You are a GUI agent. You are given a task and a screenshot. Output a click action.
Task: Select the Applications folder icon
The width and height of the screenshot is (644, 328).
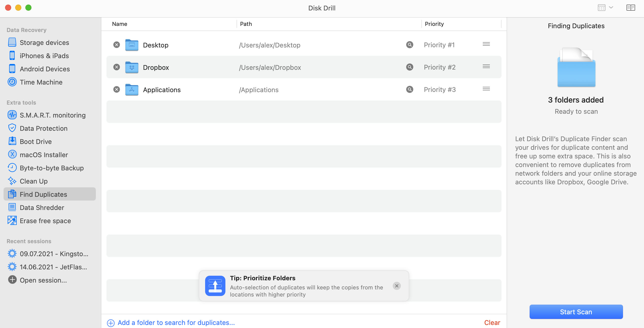[132, 90]
